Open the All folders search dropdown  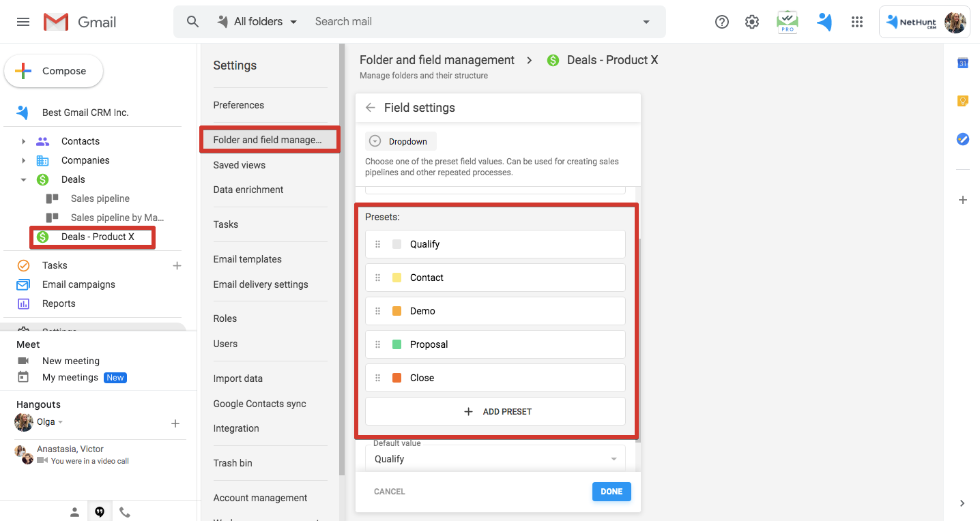tap(258, 22)
